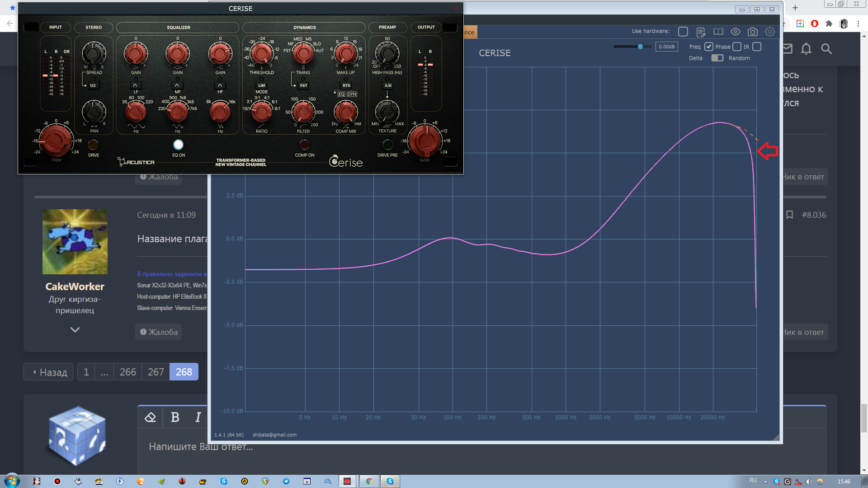The image size is (868, 488).
Task: Open the book manual icon
Action: [x=718, y=32]
